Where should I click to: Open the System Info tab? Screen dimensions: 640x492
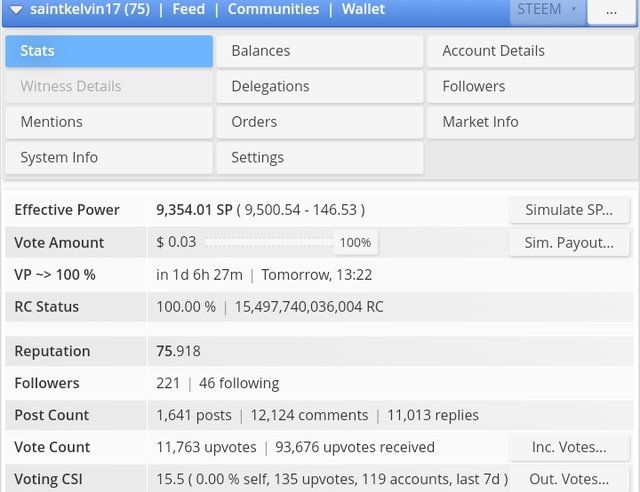tap(109, 158)
